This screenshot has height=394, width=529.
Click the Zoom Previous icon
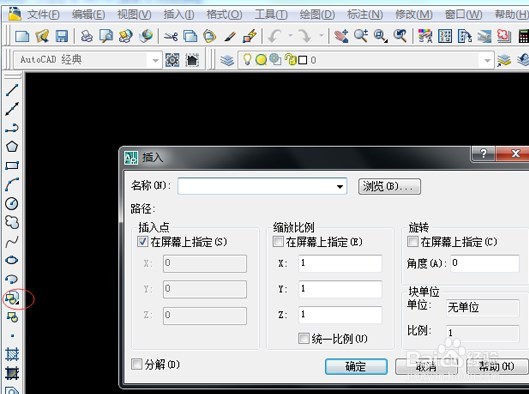tap(400, 36)
